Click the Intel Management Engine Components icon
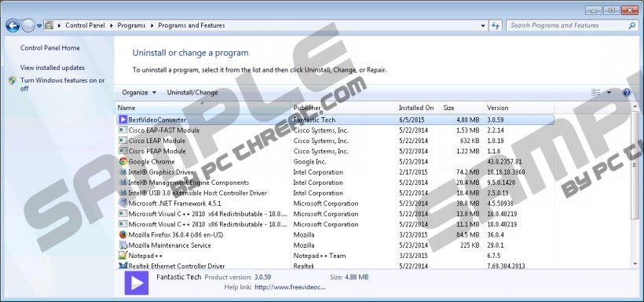Viewport: 644px width, 302px height. 123,182
